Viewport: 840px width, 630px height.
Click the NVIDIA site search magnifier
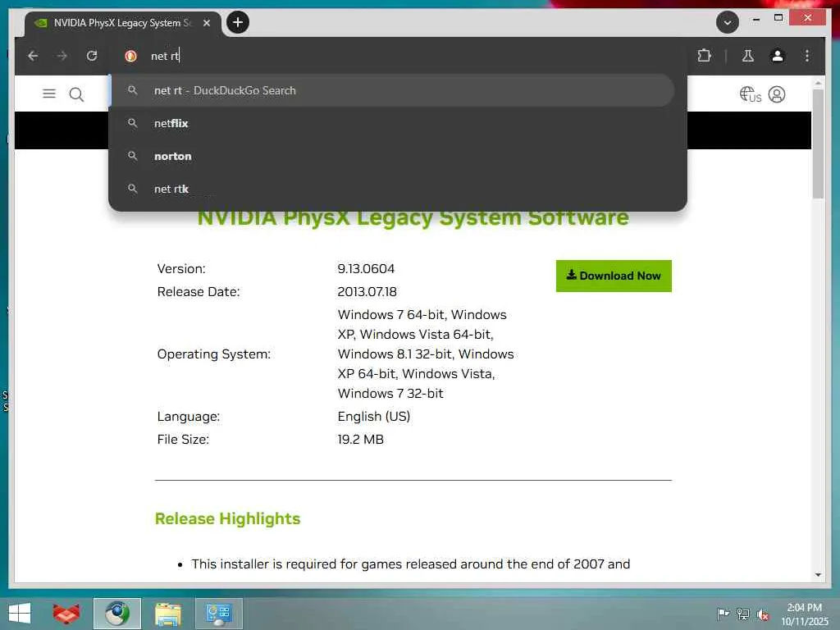[x=76, y=95]
